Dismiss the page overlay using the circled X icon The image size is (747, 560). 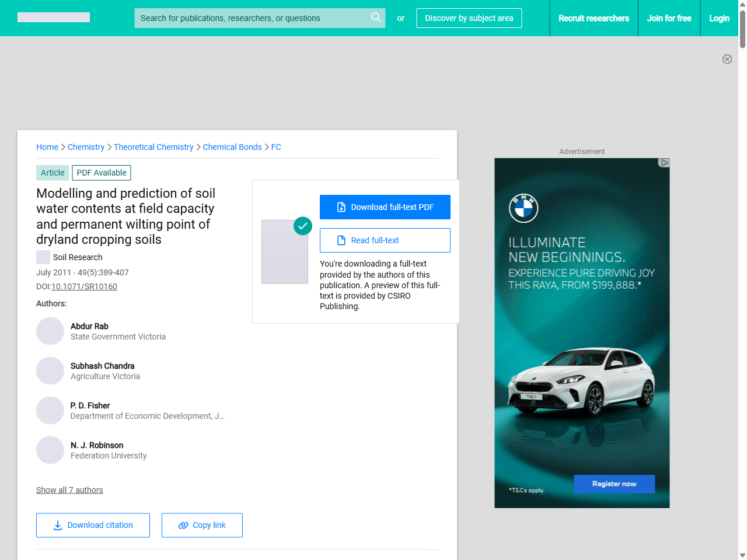(x=727, y=59)
